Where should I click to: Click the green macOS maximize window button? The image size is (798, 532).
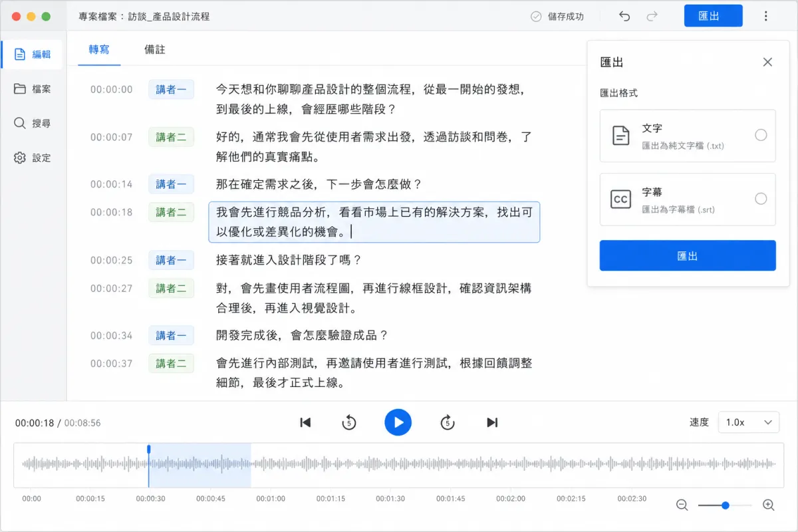(x=46, y=16)
